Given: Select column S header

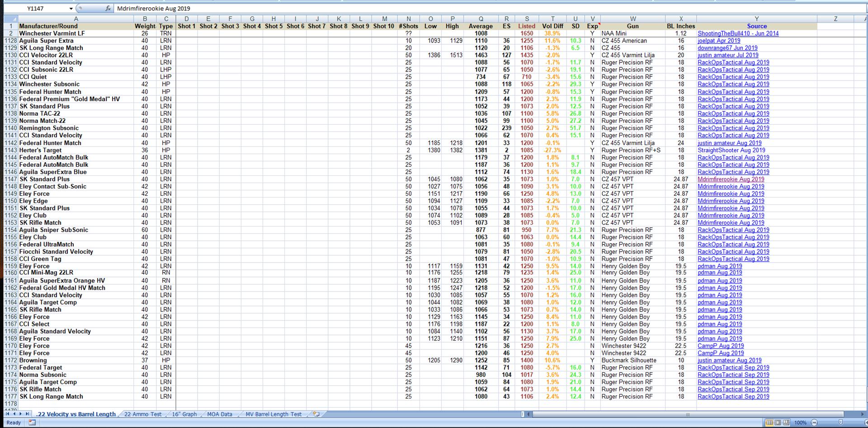Looking at the screenshot, I should pos(527,19).
